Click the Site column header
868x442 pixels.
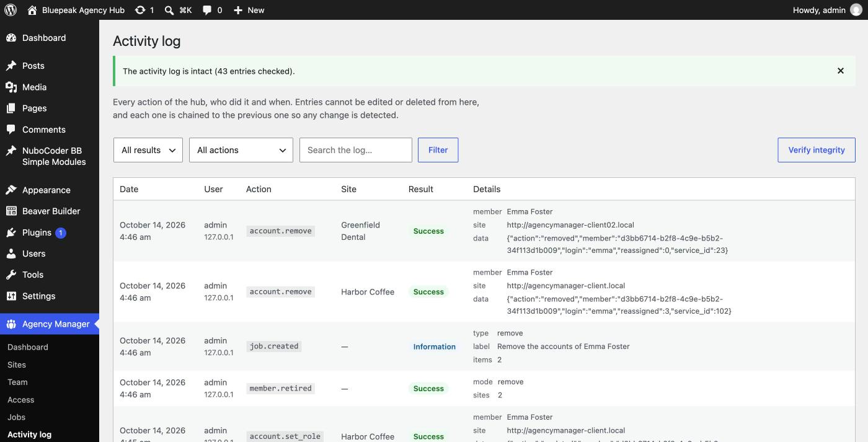pyautogui.click(x=348, y=189)
